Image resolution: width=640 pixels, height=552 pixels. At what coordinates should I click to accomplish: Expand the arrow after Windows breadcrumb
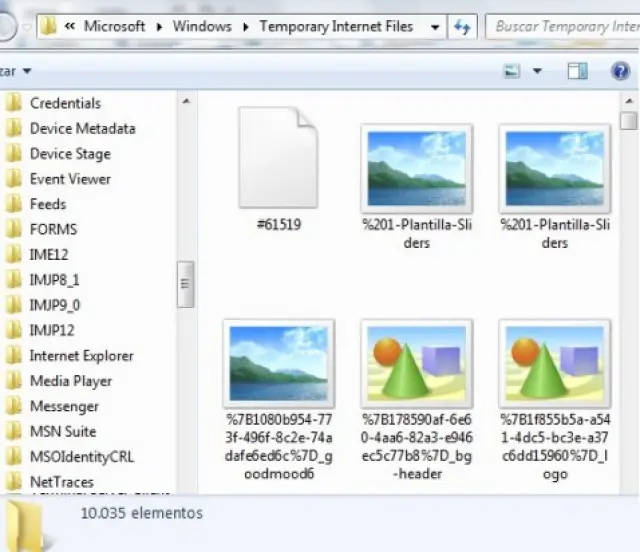[x=248, y=27]
